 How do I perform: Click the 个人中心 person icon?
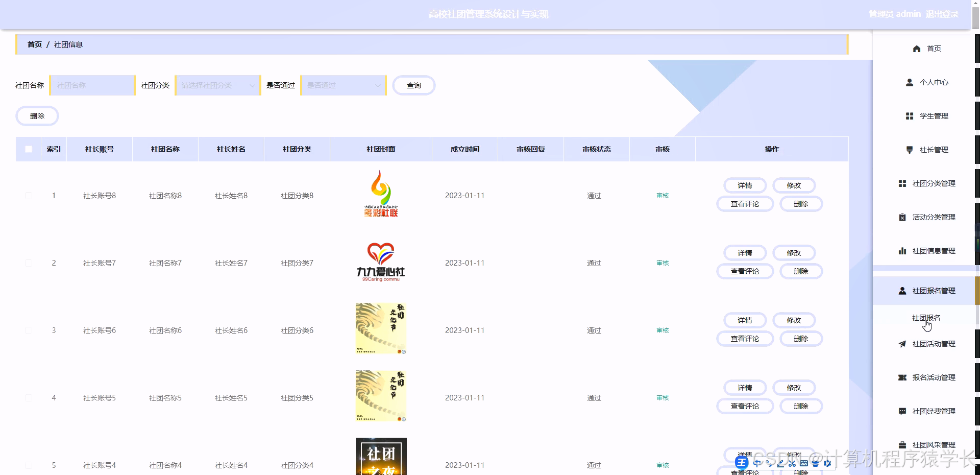pyautogui.click(x=910, y=82)
